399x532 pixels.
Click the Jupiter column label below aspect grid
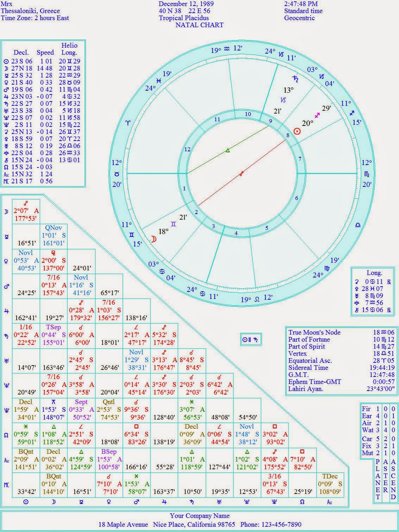pyautogui.click(x=164, y=501)
